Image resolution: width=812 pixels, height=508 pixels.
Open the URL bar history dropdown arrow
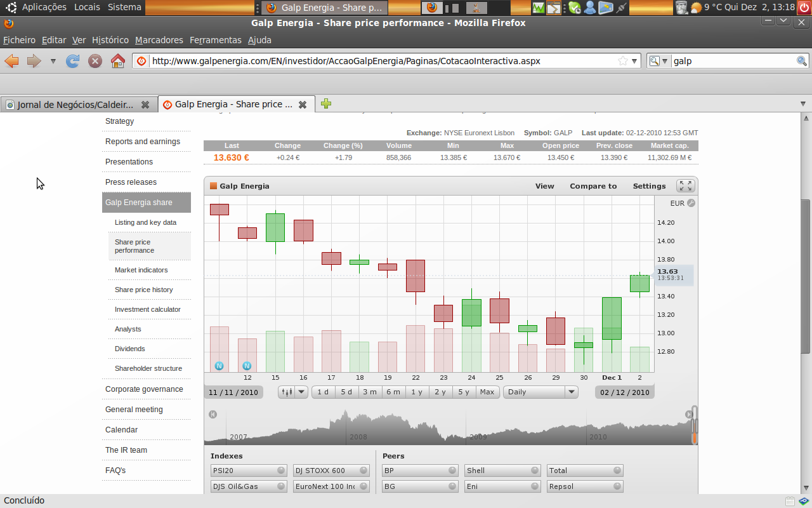point(635,61)
